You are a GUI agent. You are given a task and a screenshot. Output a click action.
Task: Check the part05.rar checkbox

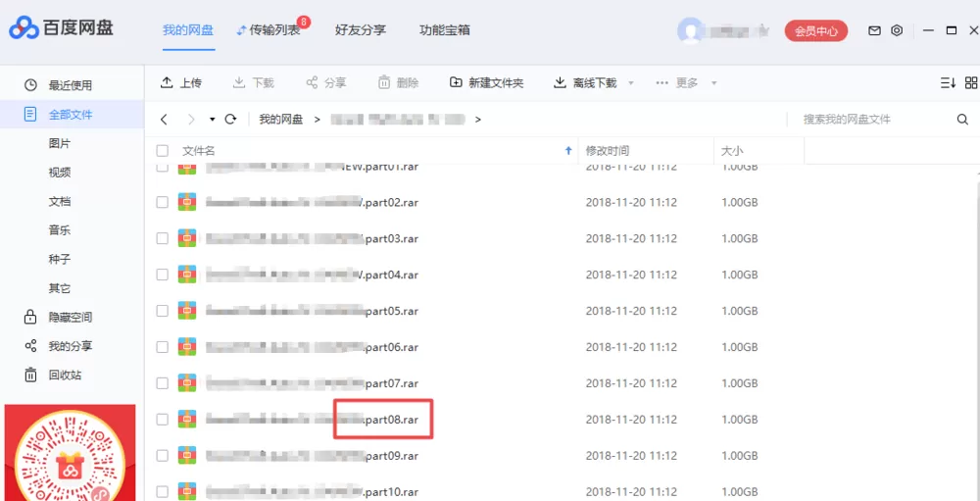163,311
